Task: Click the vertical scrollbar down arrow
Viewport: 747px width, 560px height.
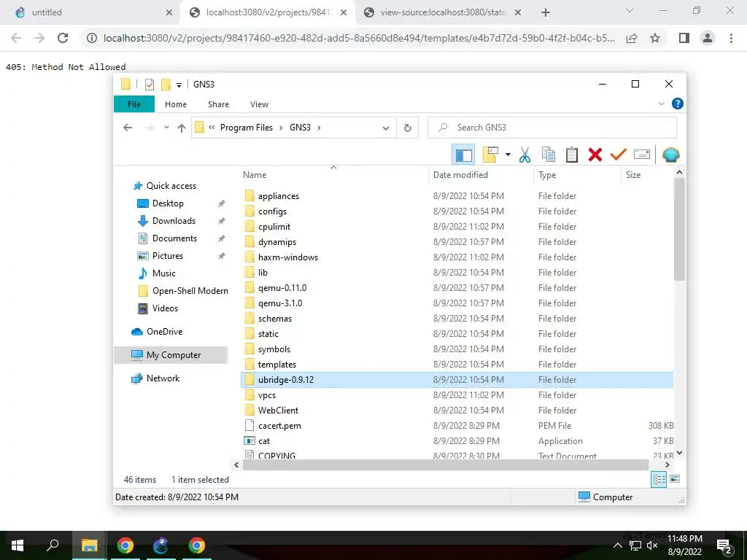Action: coord(679,453)
